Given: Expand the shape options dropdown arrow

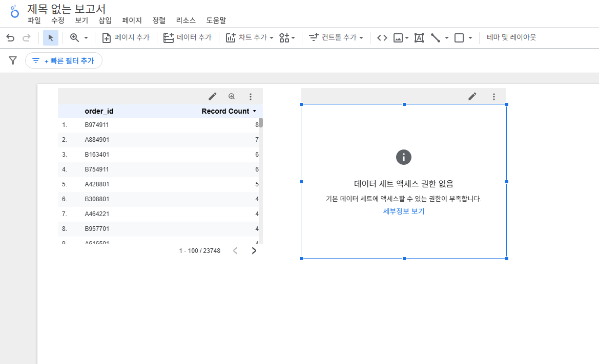Looking at the screenshot, I should pos(470,38).
